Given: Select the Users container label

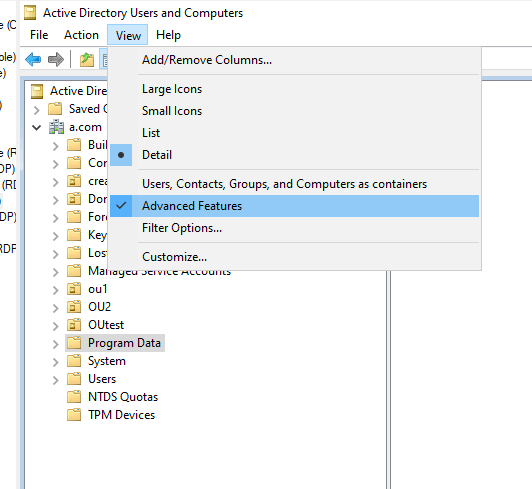Looking at the screenshot, I should (102, 379).
